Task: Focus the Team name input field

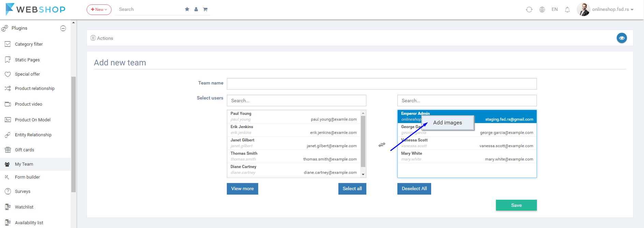Action: click(382, 84)
